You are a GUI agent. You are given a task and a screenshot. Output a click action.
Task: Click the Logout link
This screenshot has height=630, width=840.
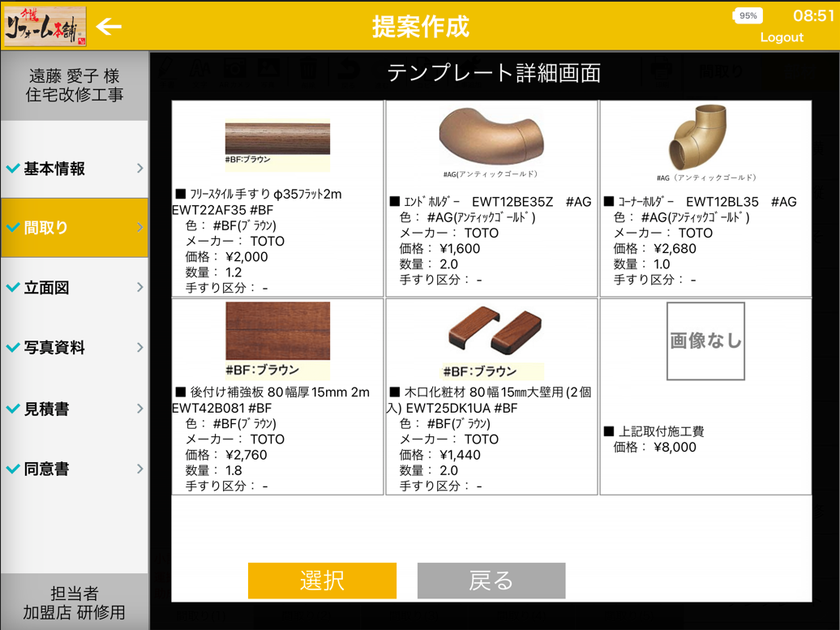tap(782, 38)
